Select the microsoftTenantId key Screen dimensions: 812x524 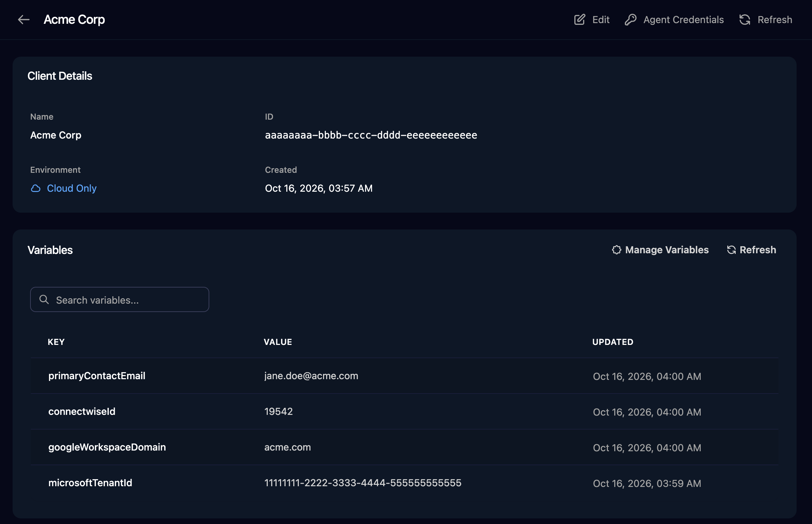pos(90,483)
